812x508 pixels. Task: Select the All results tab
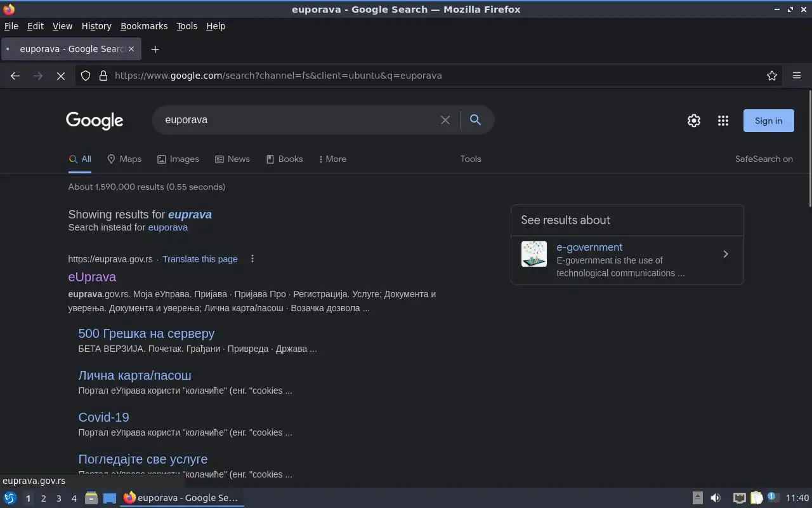pyautogui.click(x=80, y=159)
